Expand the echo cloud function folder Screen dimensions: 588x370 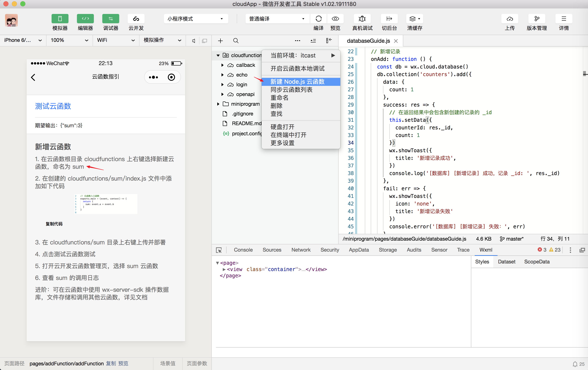pyautogui.click(x=222, y=75)
